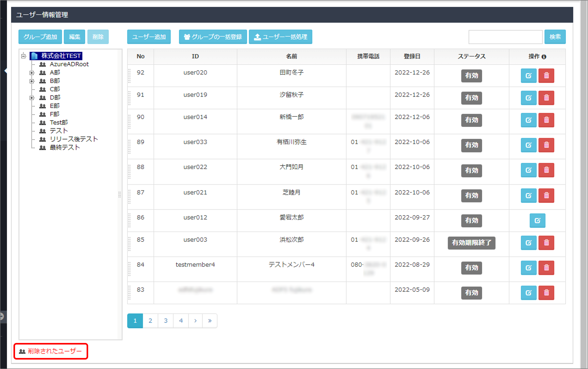Select the Test部 group
The width and height of the screenshot is (588, 369).
[59, 122]
